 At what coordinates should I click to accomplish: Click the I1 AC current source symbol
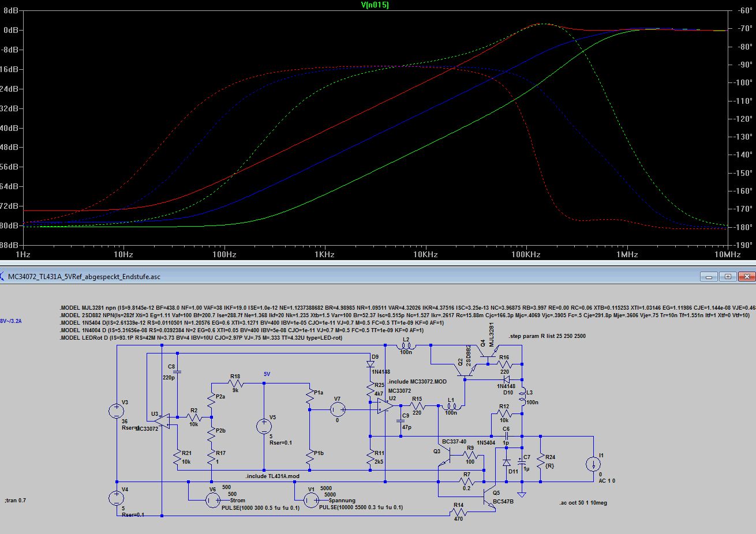click(593, 464)
